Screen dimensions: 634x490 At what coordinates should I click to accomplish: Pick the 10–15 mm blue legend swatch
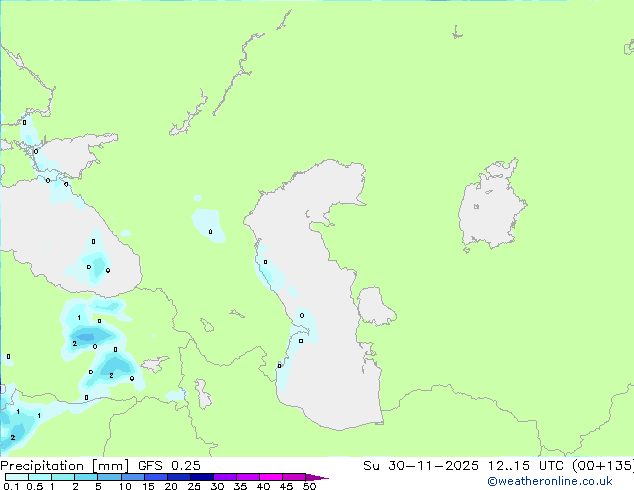pyautogui.click(x=133, y=477)
